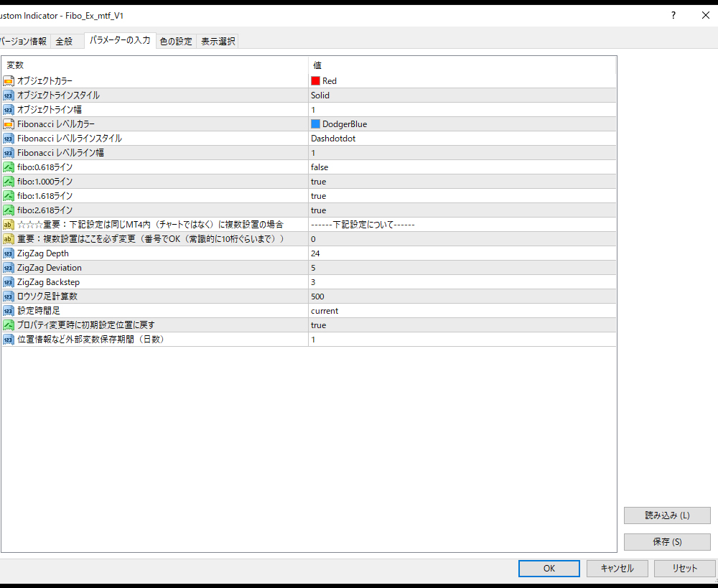Click the color icon beside Fibonacci レベルカラー
The width and height of the screenshot is (718, 588).
[x=9, y=124]
